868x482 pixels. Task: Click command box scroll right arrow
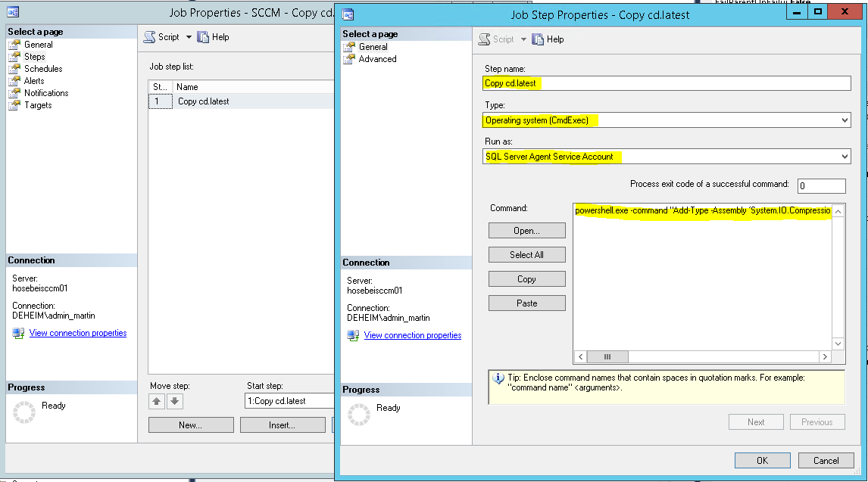(x=825, y=357)
